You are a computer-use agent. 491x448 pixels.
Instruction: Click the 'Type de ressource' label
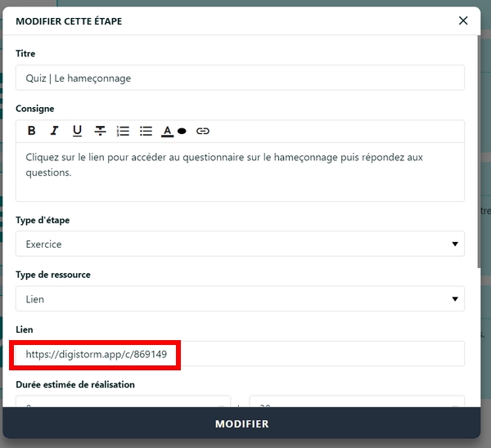click(x=53, y=275)
